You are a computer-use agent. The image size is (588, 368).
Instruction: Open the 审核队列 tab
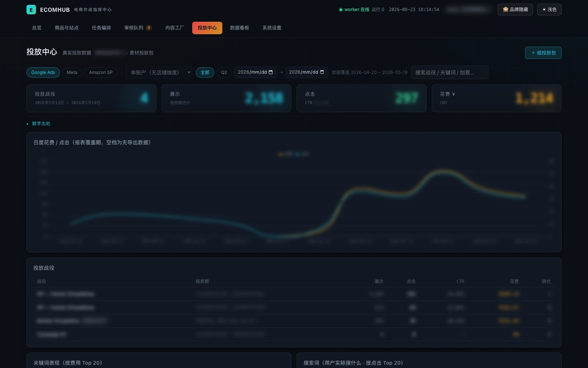[138, 28]
